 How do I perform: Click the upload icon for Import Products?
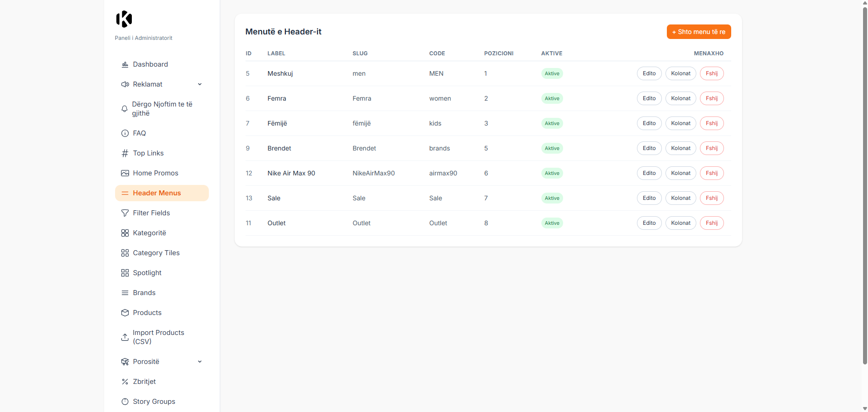pyautogui.click(x=125, y=337)
